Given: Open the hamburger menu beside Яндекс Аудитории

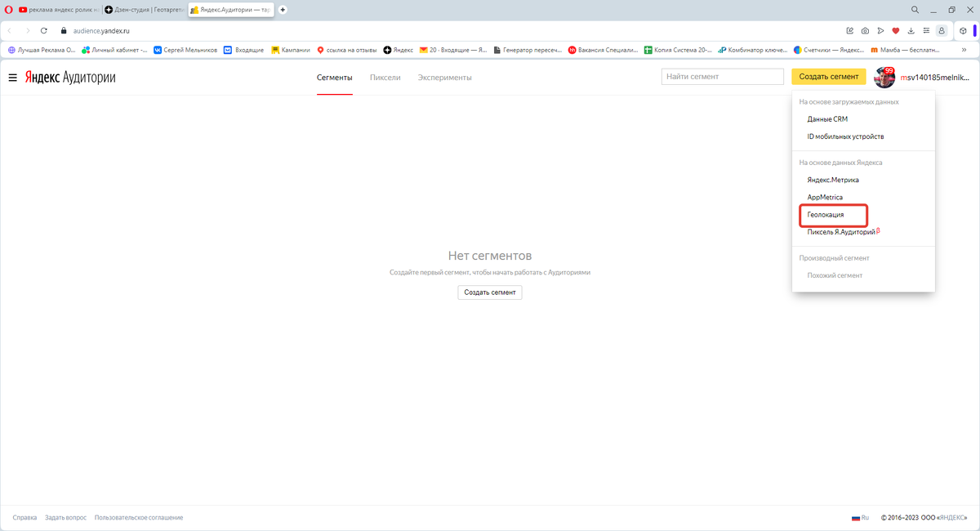Looking at the screenshot, I should [x=12, y=78].
